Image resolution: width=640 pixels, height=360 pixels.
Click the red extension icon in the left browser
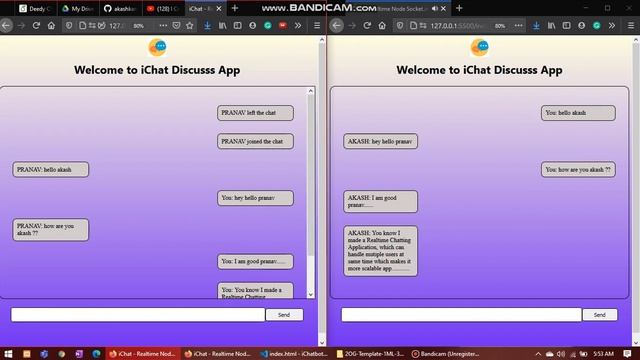tap(282, 26)
